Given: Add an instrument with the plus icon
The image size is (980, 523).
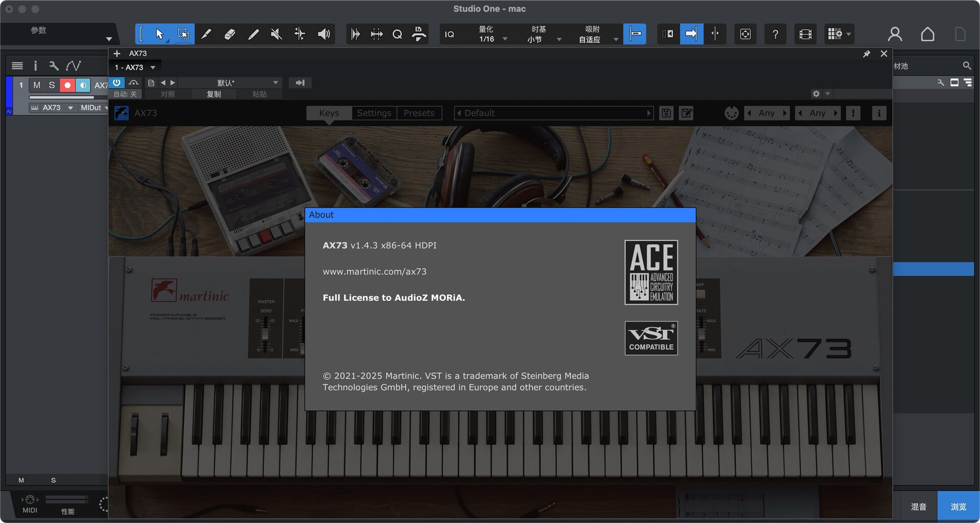Looking at the screenshot, I should pos(117,54).
